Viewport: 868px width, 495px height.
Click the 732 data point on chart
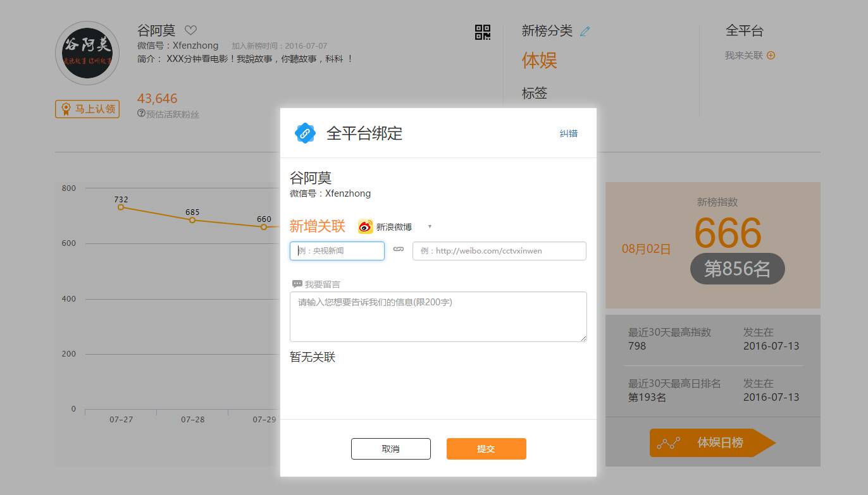(x=121, y=207)
